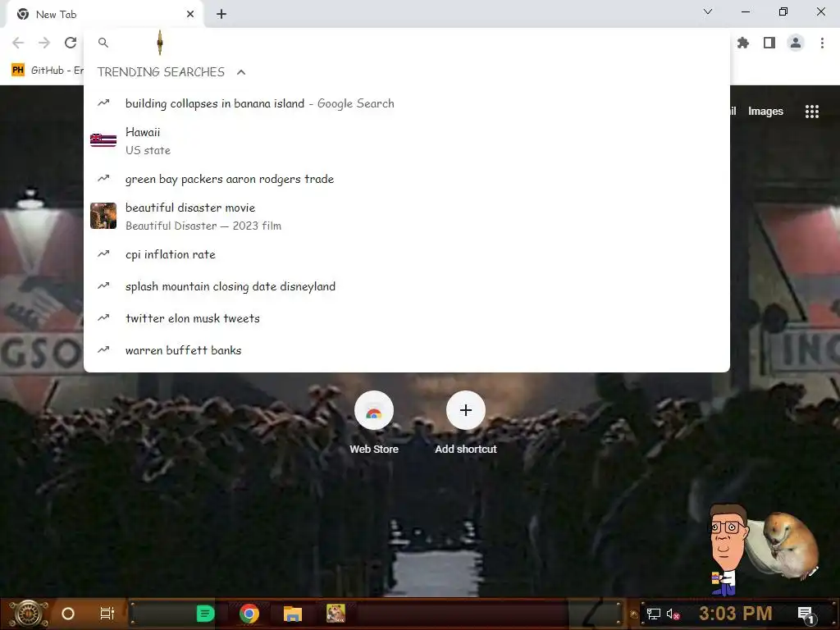Open the tab search chevron

coord(708,11)
